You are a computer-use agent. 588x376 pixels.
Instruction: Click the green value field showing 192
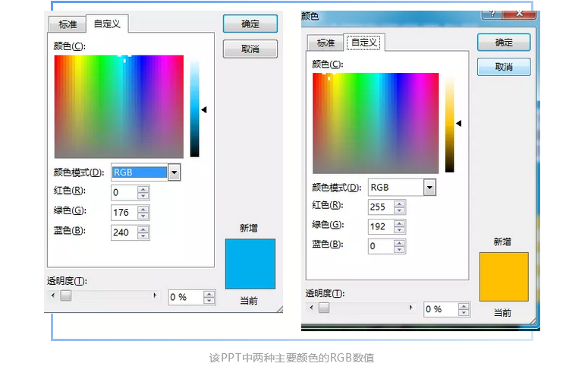381,226
